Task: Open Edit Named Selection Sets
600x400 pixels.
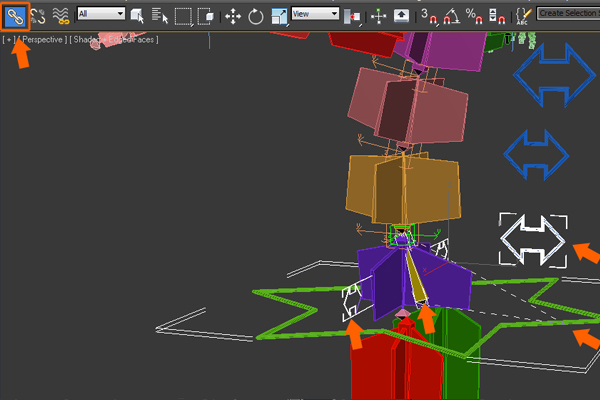Action: [523, 16]
